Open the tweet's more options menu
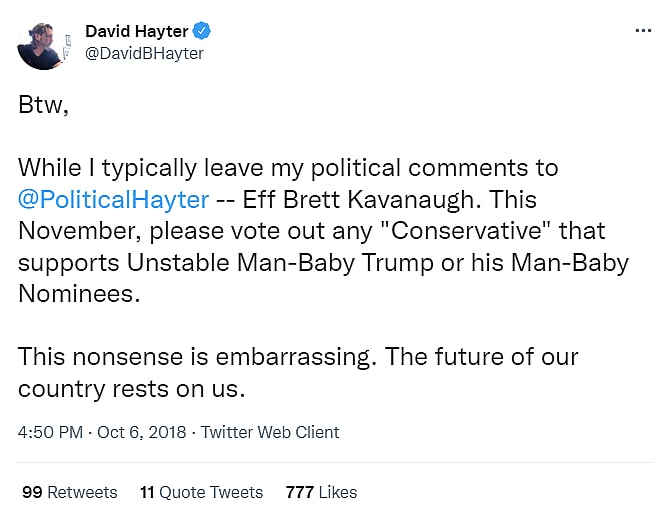 tap(643, 31)
